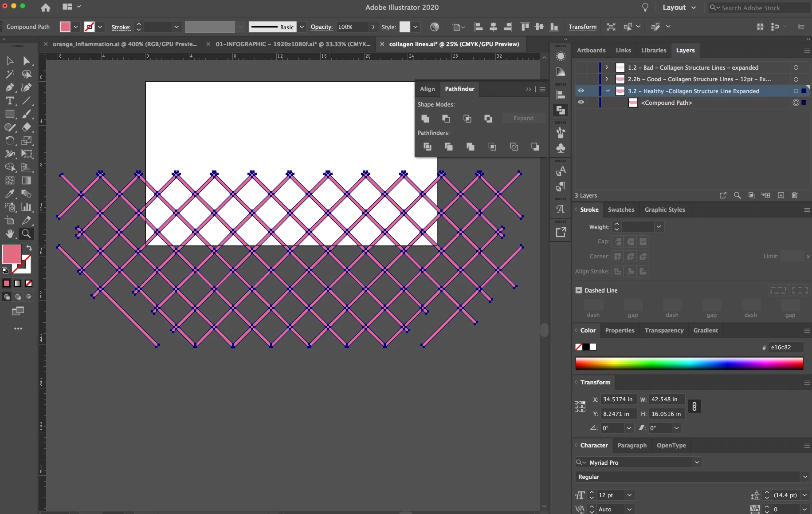Open the stroke Weight dropdown
Image resolution: width=812 pixels, height=514 pixels.
(659, 227)
